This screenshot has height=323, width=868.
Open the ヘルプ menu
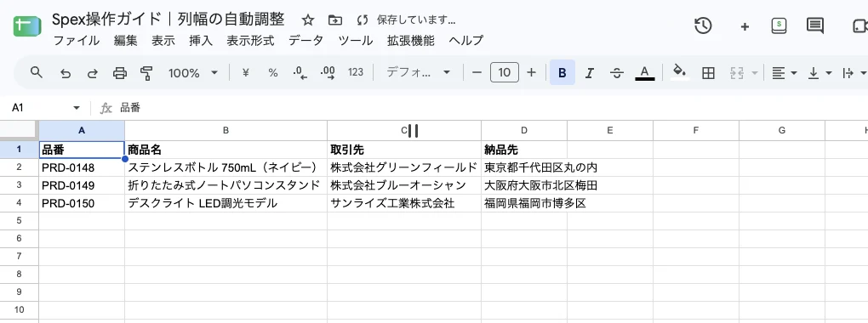tap(466, 41)
